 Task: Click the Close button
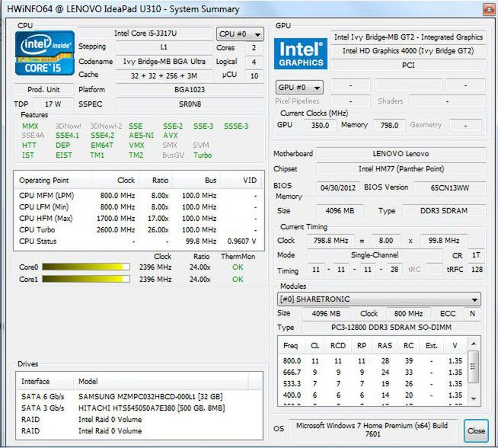point(476,430)
